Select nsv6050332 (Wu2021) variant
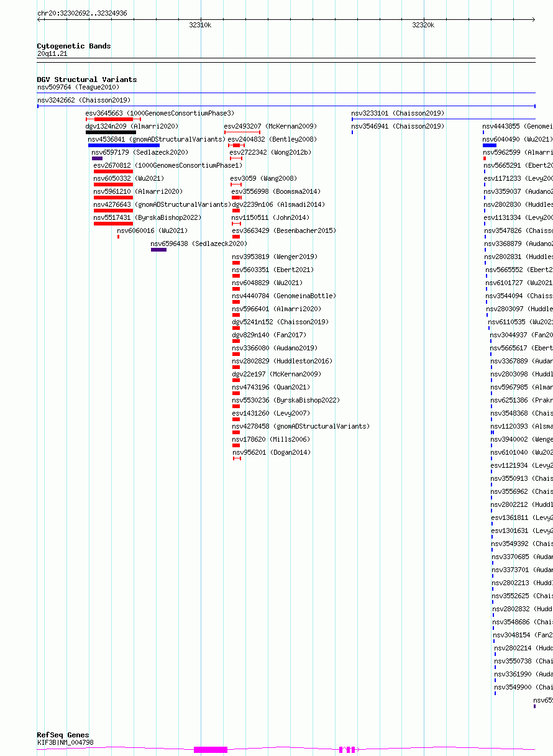 click(129, 179)
